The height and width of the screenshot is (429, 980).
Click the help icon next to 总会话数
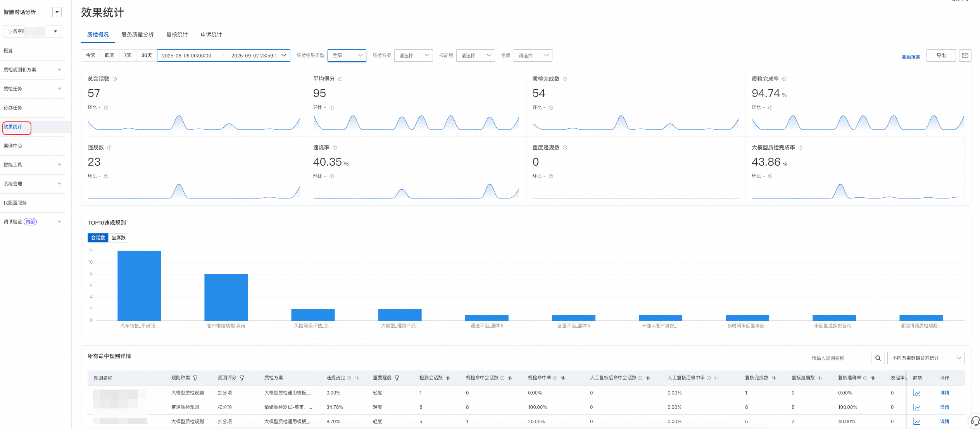(115, 79)
